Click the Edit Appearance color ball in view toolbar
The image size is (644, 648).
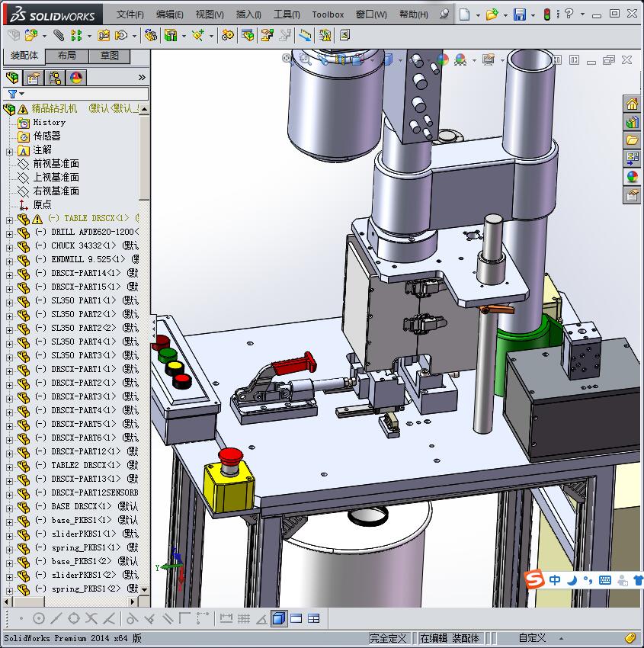click(442, 60)
